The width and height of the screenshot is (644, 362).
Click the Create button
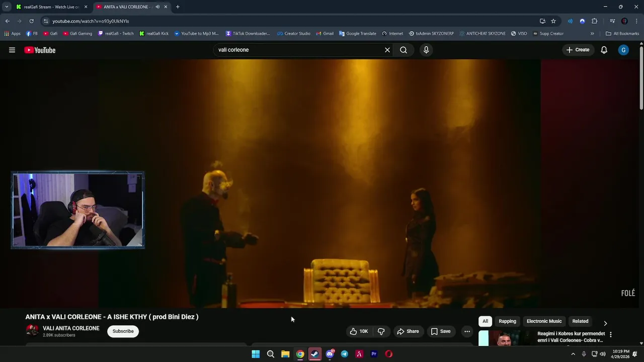click(578, 50)
